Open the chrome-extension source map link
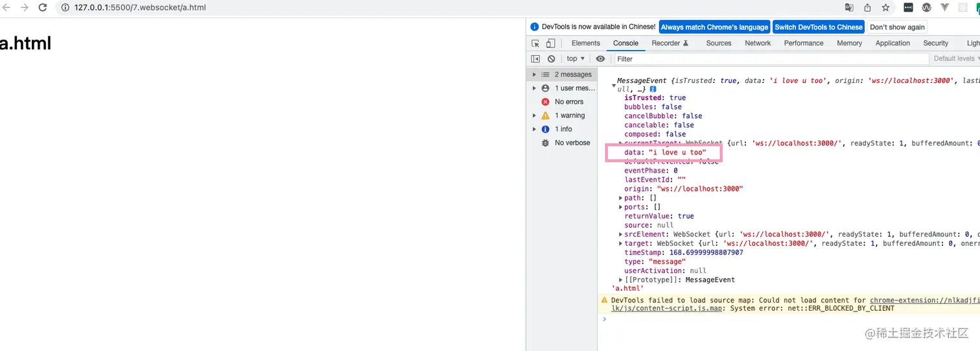Screen dimensions: 980x351 click(924, 300)
